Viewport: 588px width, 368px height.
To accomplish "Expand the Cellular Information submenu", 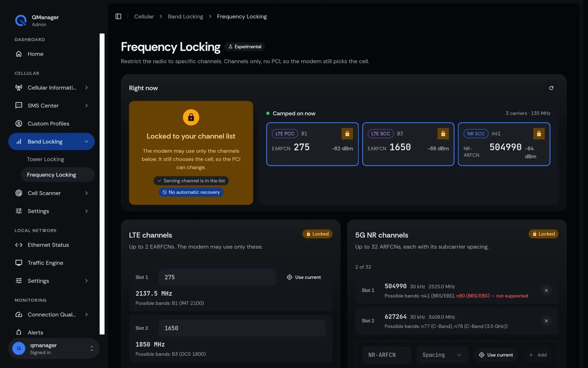I will click(86, 88).
